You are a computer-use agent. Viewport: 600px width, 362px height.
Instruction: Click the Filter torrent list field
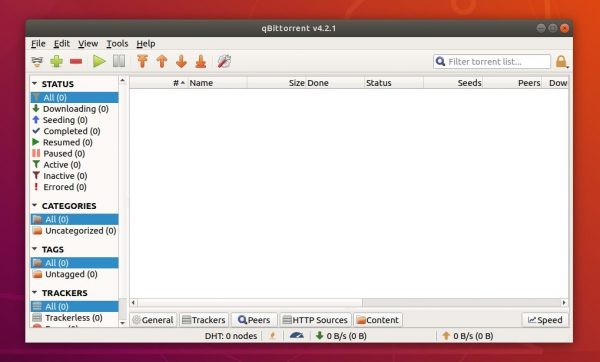pyautogui.click(x=492, y=62)
